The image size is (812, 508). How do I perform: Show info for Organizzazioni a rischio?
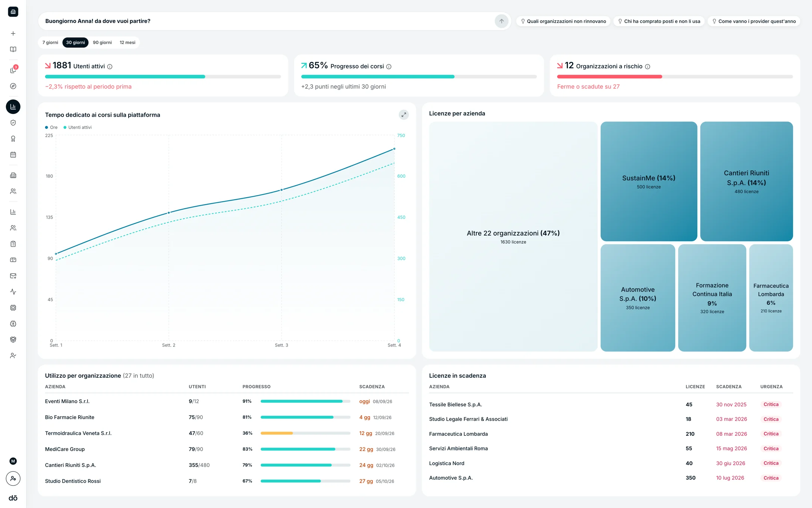648,67
